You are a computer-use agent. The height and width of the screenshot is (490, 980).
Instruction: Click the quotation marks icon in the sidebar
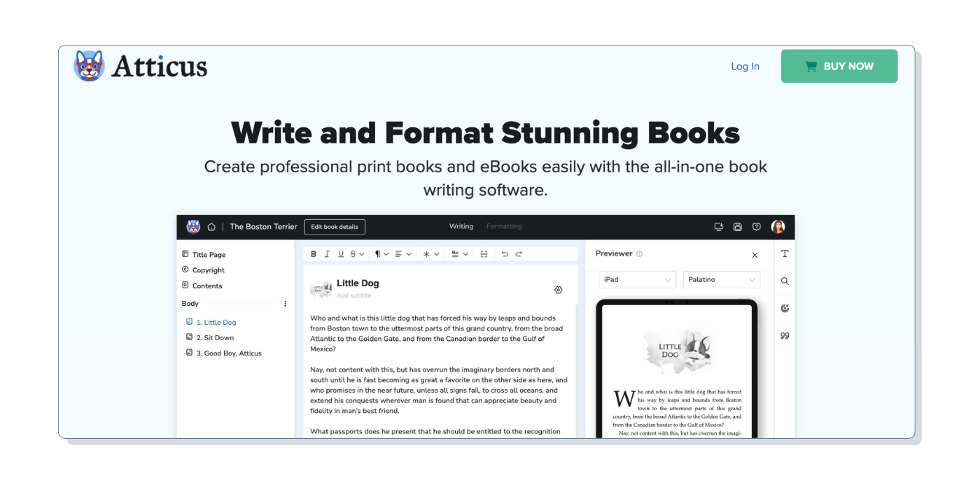pyautogui.click(x=785, y=336)
